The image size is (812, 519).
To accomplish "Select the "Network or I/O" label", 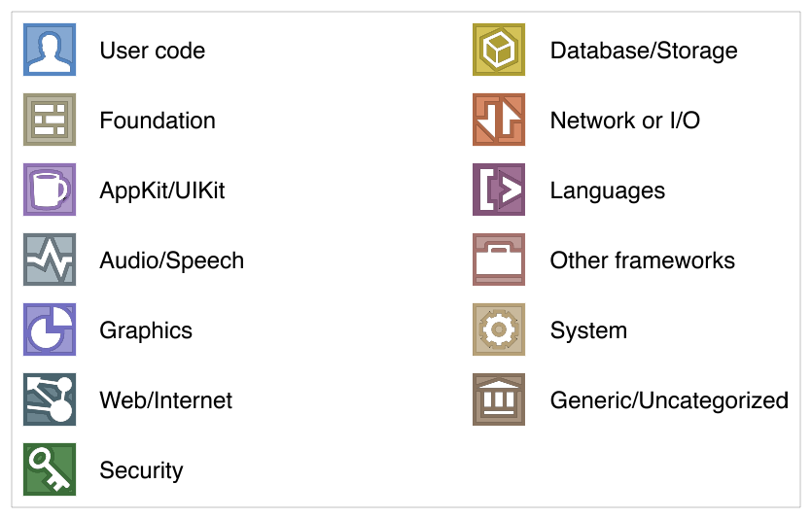I will 625,121.
